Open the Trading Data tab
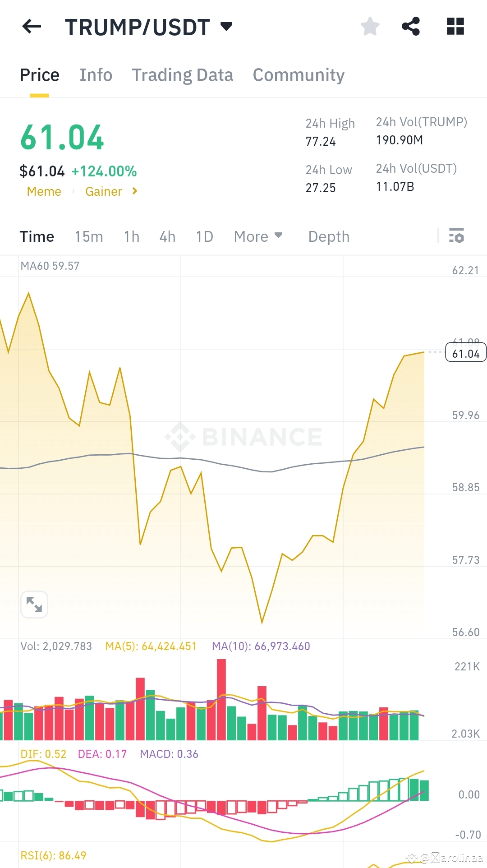The height and width of the screenshot is (868, 487). tap(182, 74)
